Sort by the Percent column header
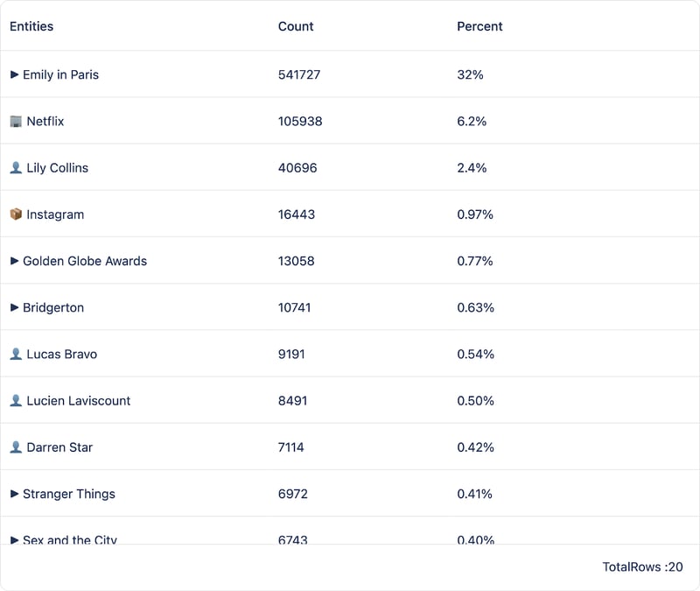The width and height of the screenshot is (700, 591). (x=479, y=26)
